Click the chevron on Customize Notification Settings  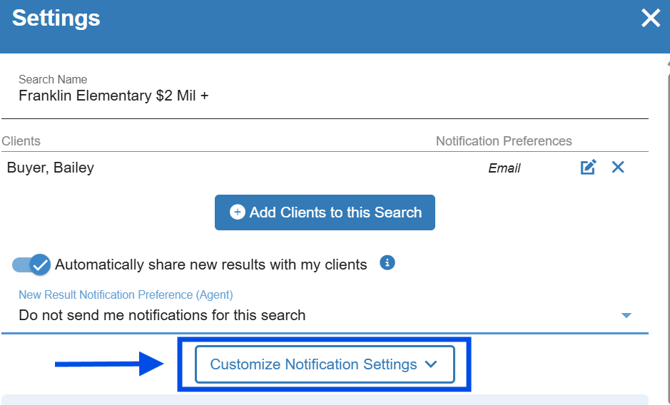(x=431, y=364)
